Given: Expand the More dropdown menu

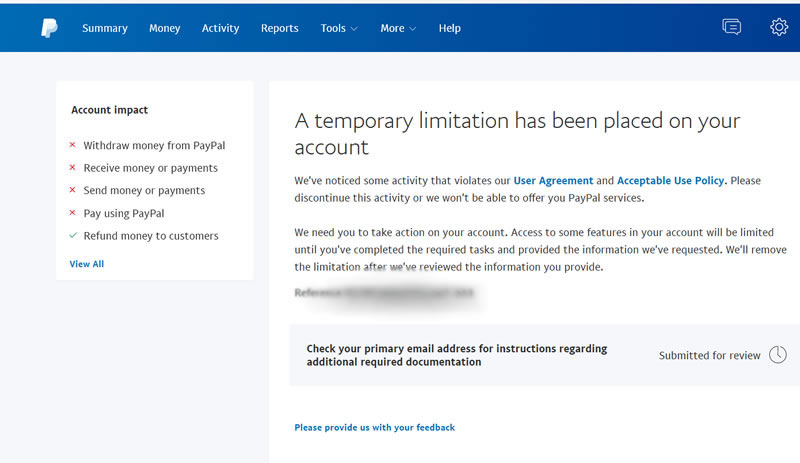Looking at the screenshot, I should click(x=398, y=28).
